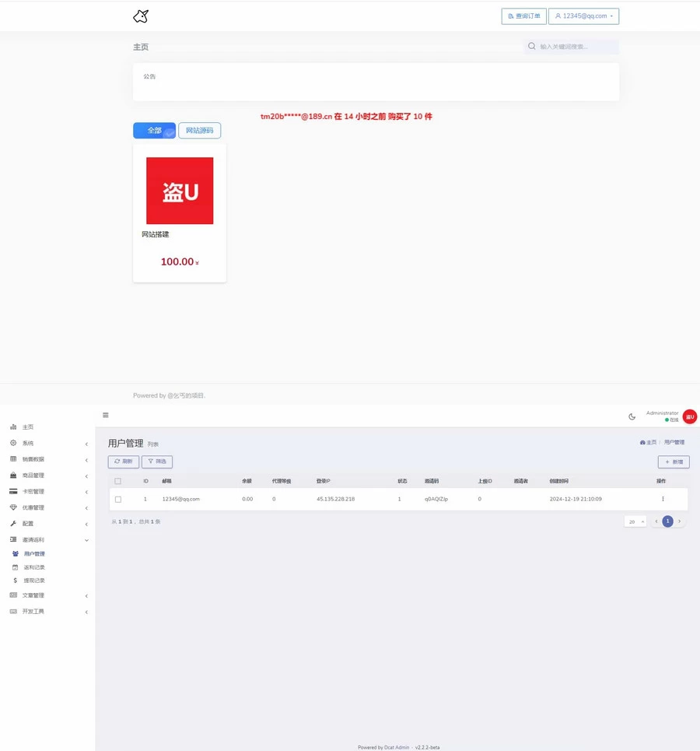Select page 1 in the pagination control
Image resolution: width=700 pixels, height=751 pixels.
click(x=667, y=521)
